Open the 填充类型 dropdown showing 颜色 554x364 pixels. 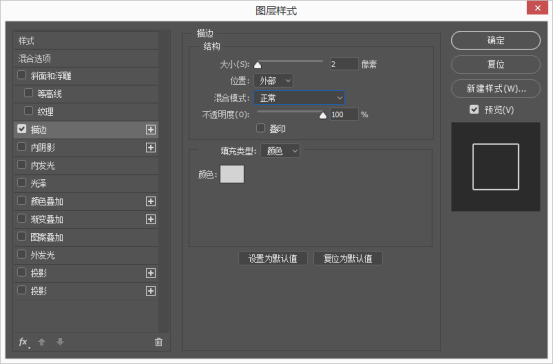pyautogui.click(x=280, y=151)
